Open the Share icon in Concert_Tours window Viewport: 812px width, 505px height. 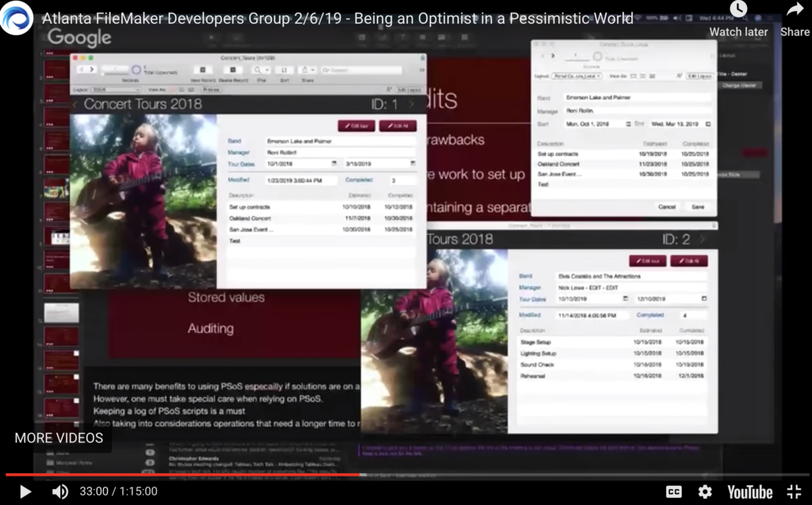(x=304, y=70)
